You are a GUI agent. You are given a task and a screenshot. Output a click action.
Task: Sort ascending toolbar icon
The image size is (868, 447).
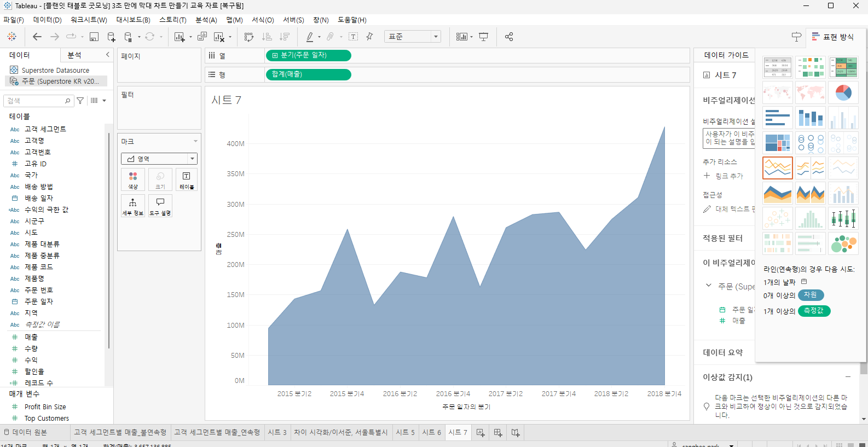[x=267, y=37]
